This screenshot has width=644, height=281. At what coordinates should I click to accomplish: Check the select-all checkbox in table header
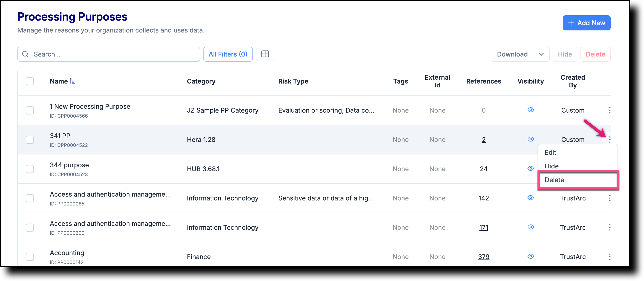(30, 81)
